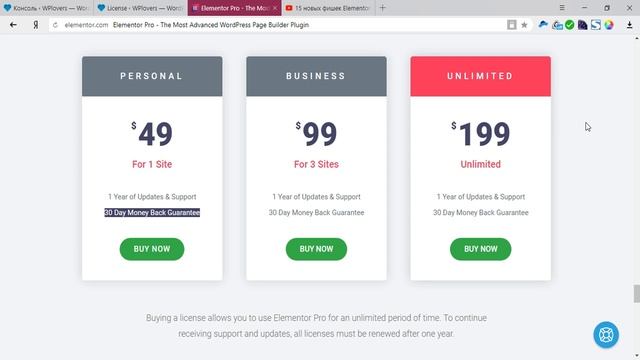Click the elementor.com address field
Screen dimensions: 640x360
point(282,25)
